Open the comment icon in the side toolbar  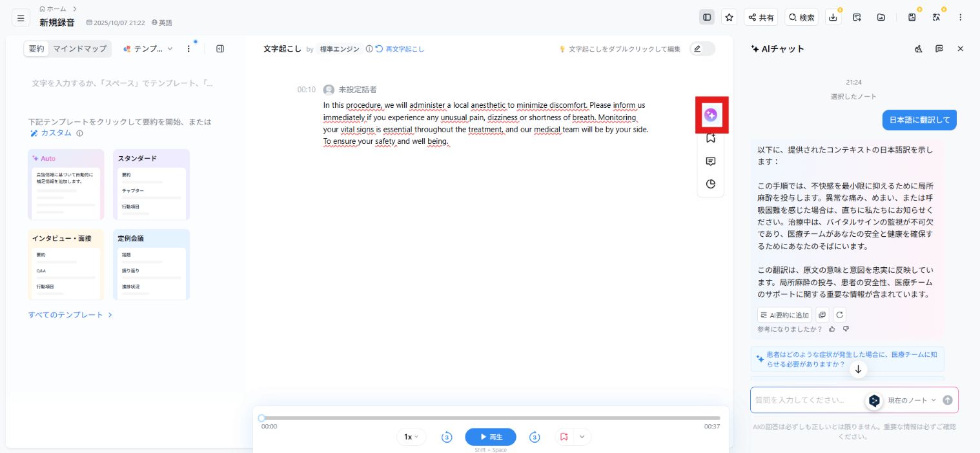[711, 161]
